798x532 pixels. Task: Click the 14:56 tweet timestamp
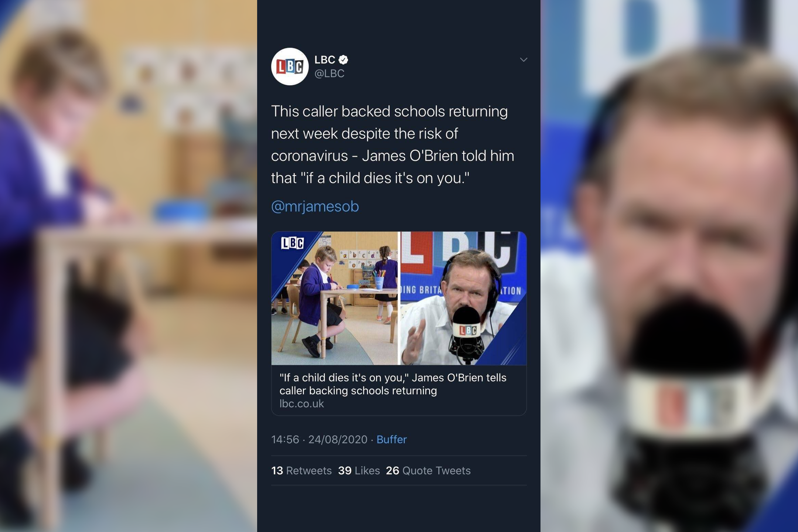point(285,439)
